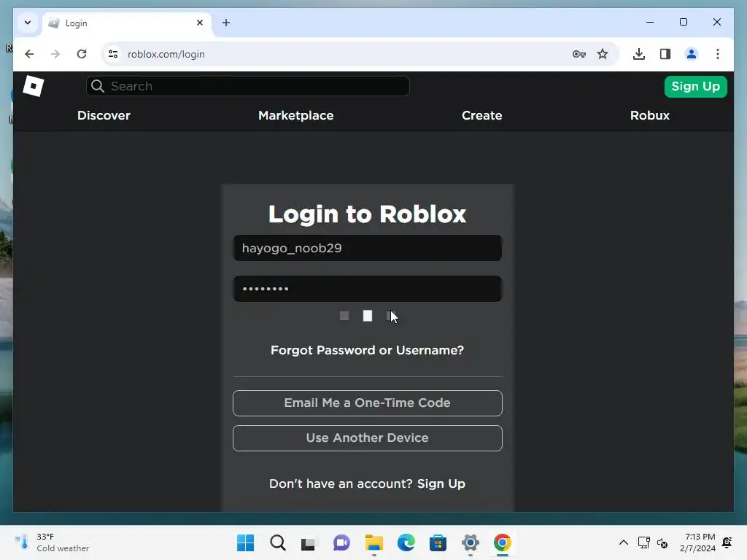This screenshot has width=747, height=560.
Task: Open Microsoft Store from taskbar
Action: (x=438, y=542)
